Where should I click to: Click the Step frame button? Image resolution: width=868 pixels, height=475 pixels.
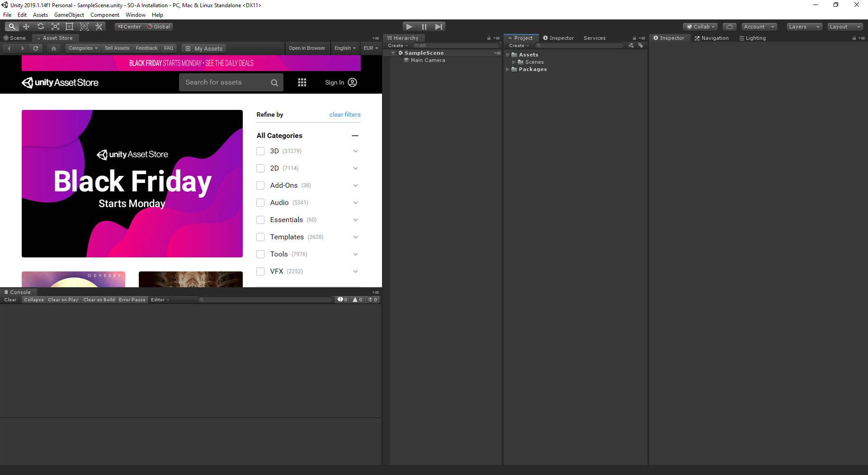click(x=439, y=27)
